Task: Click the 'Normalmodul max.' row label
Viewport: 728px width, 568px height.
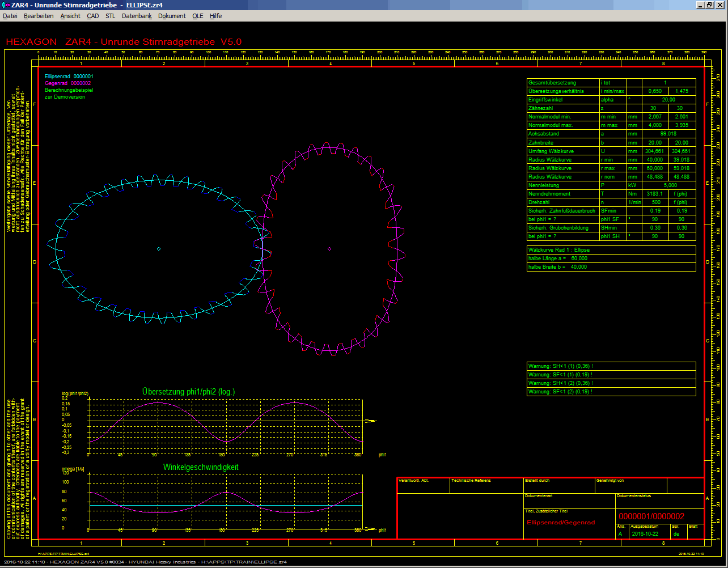Action: 551,125
